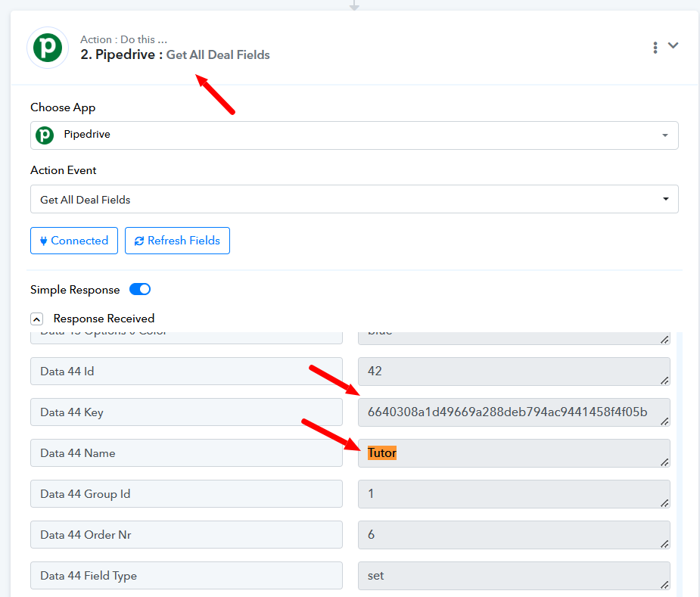Click the Action : Do this ... label
The width and height of the screenshot is (700, 597).
123,39
